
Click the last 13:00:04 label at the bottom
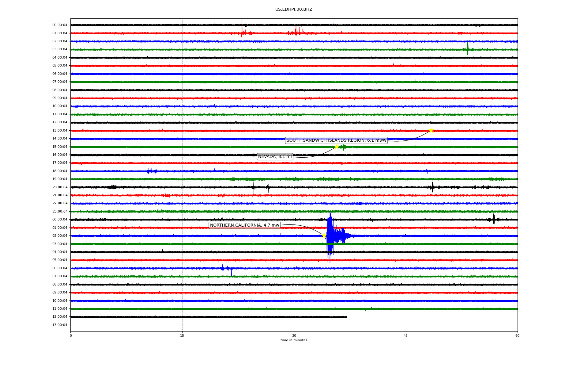tap(60, 325)
